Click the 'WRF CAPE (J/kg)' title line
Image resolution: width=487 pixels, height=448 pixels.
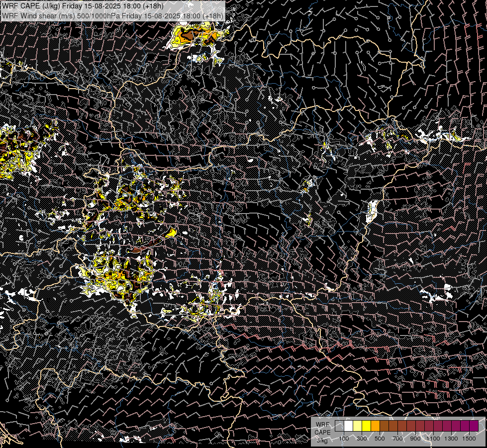click(83, 6)
